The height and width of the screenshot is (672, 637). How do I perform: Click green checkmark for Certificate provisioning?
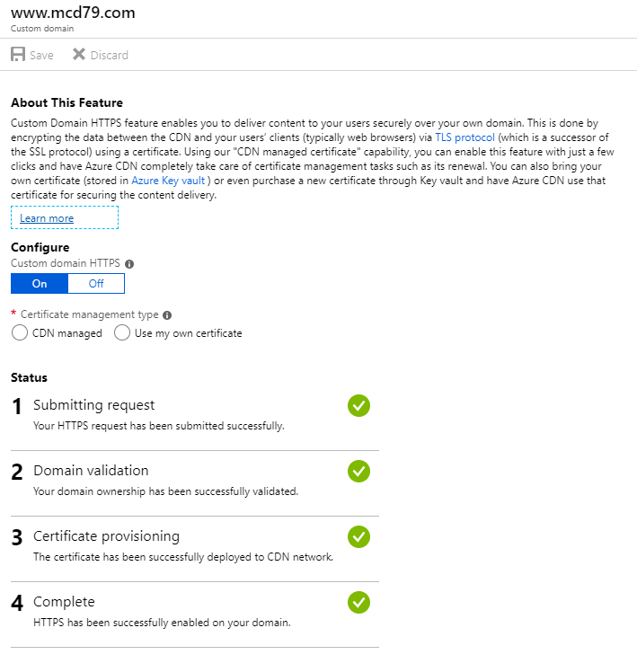(358, 537)
